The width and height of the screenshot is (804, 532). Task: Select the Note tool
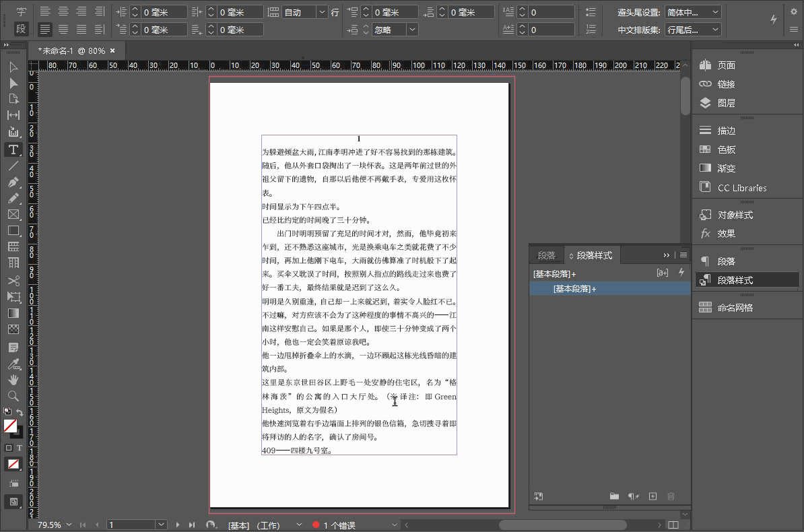click(x=13, y=347)
